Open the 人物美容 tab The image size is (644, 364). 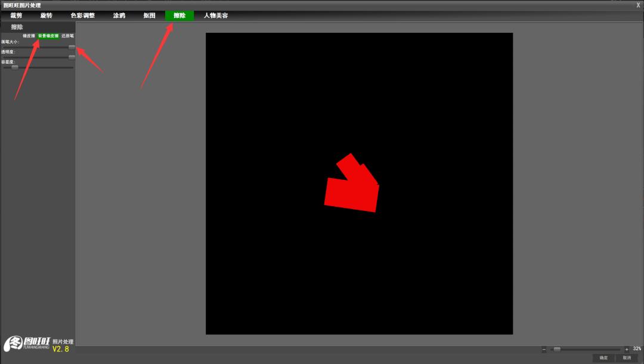pyautogui.click(x=216, y=15)
